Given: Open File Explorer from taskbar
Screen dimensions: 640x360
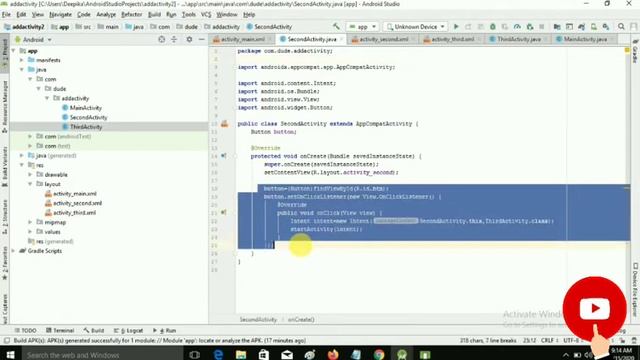Looking at the screenshot, I should click(x=241, y=354).
